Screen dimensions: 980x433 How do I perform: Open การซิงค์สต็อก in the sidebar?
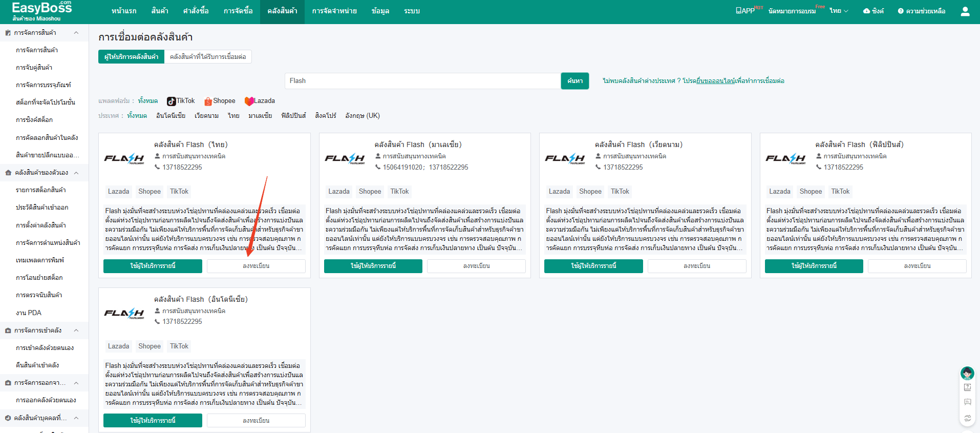[x=34, y=120]
